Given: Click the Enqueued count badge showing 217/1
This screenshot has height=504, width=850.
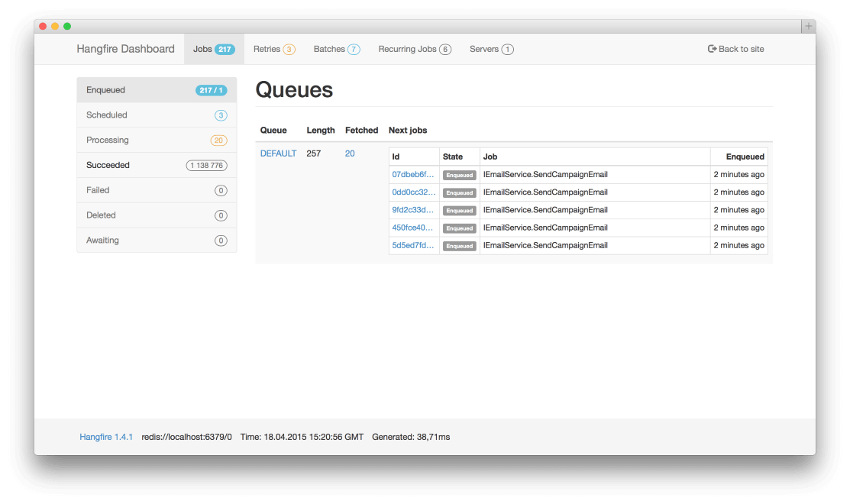Looking at the screenshot, I should tap(212, 89).
